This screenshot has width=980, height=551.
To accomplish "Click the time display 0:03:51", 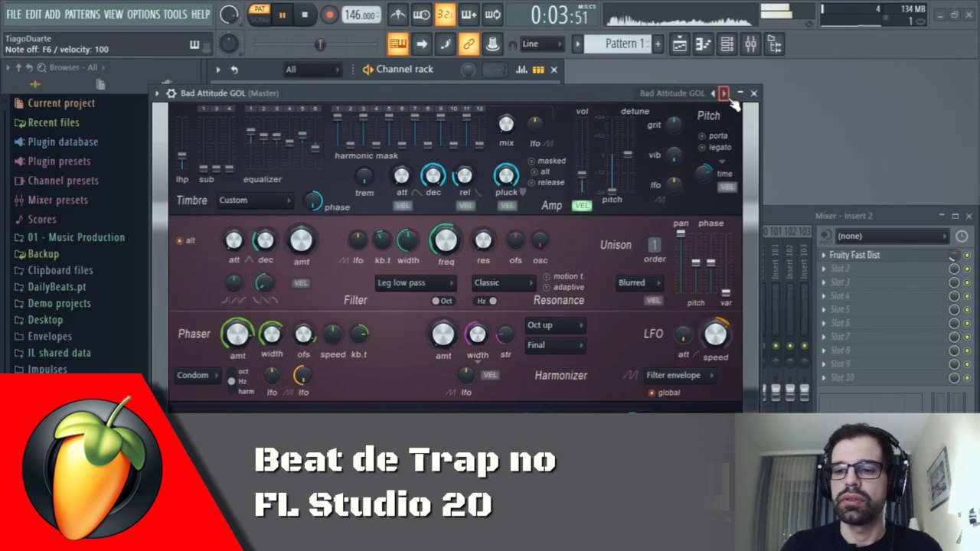I will (560, 15).
